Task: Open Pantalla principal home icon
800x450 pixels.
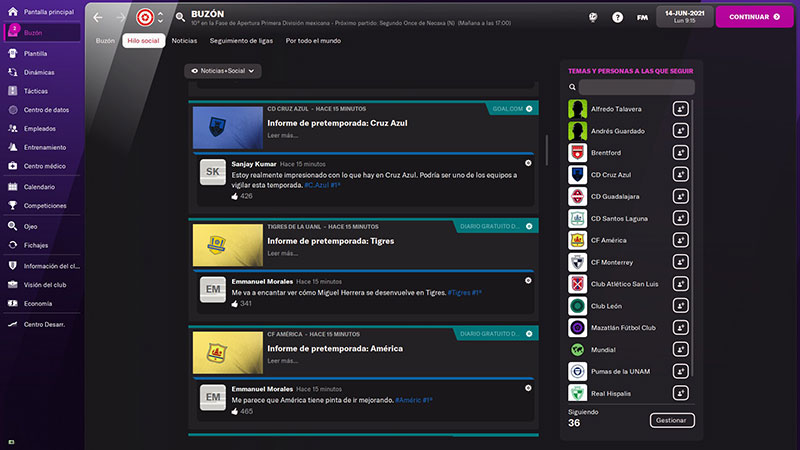Action: [x=13, y=11]
